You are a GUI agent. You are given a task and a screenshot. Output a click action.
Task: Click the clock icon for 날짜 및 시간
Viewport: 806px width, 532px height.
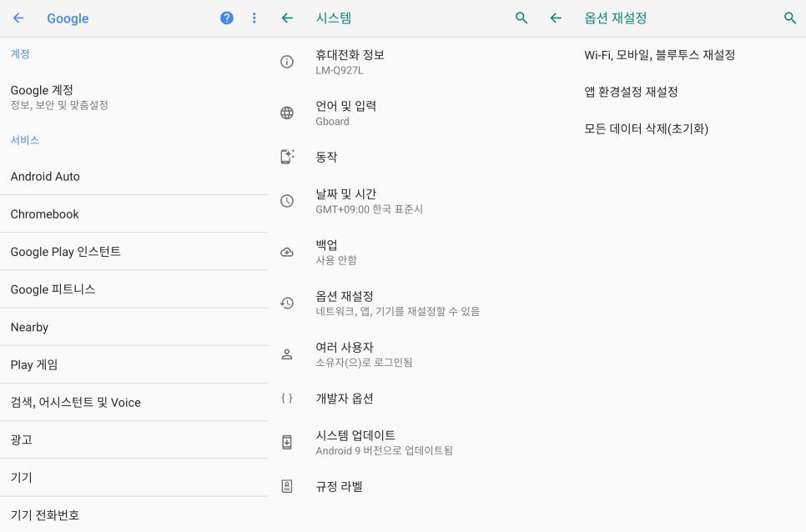[x=287, y=201]
